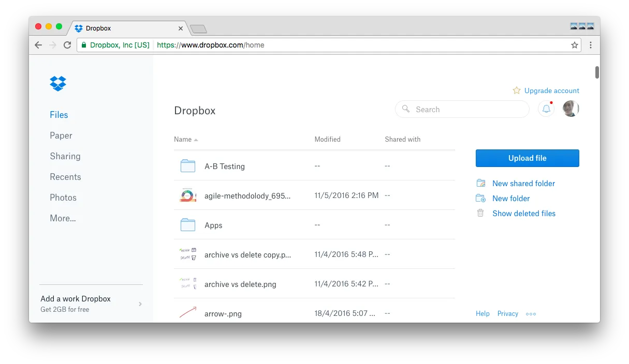Click the trash icon for deleted files
The image size is (629, 364).
tap(480, 213)
